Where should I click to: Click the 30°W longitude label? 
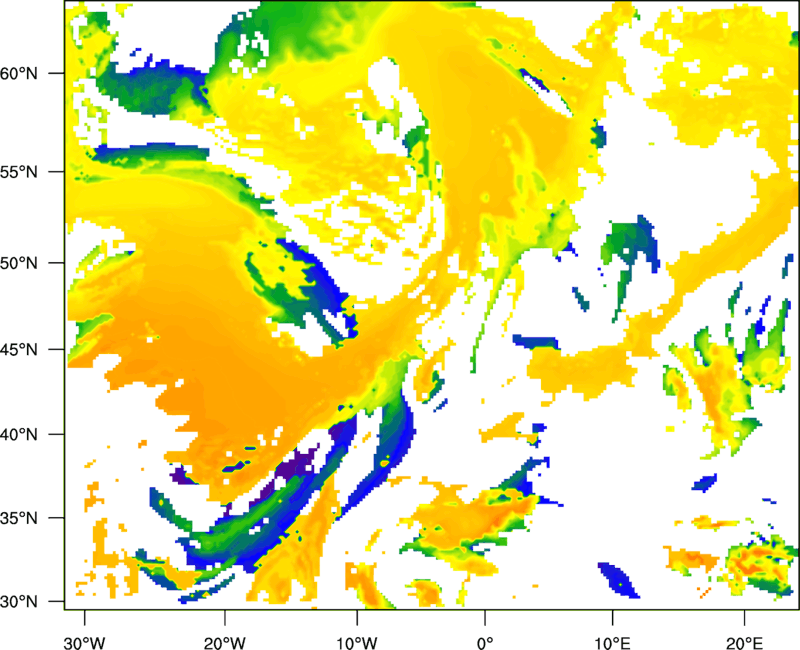pyautogui.click(x=84, y=643)
